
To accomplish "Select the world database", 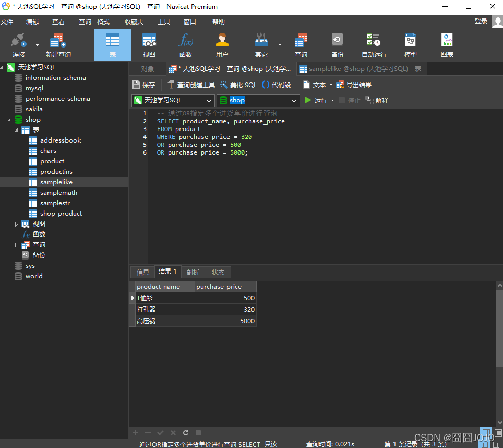I will click(x=34, y=276).
